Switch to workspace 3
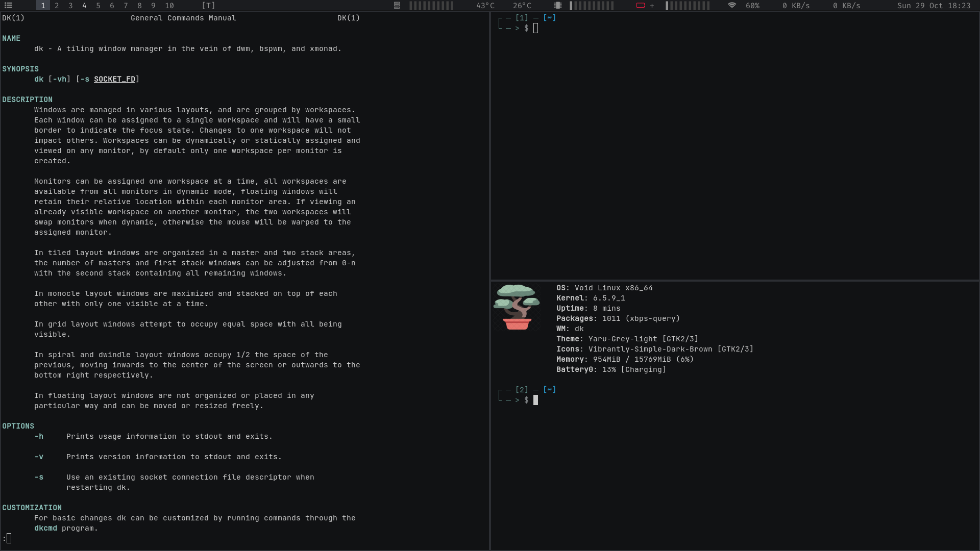 click(x=70, y=6)
